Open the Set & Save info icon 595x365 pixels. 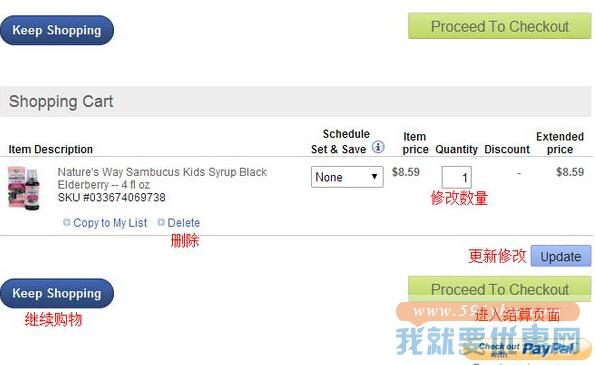pyautogui.click(x=378, y=147)
